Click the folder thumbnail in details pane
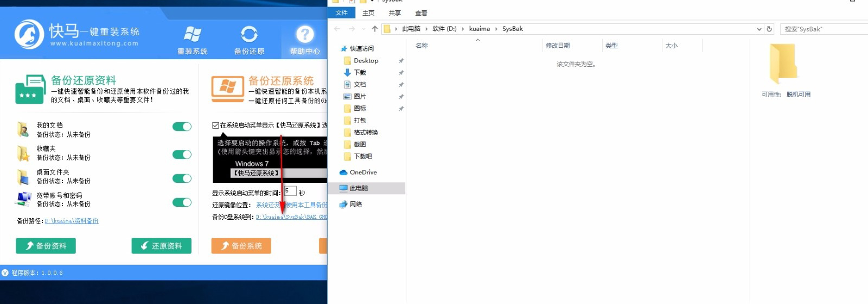This screenshot has height=304, width=868. coord(784,64)
